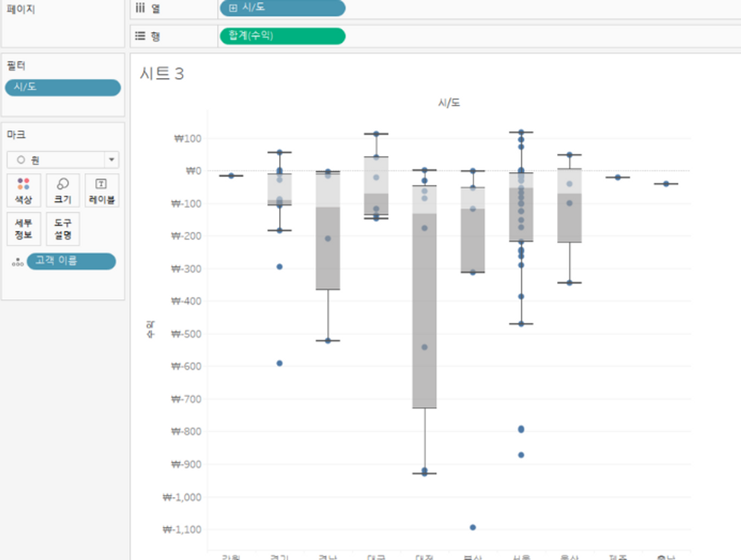The width and height of the screenshot is (741, 560).
Task: Click the 시트 3 sheet title
Action: [162, 73]
